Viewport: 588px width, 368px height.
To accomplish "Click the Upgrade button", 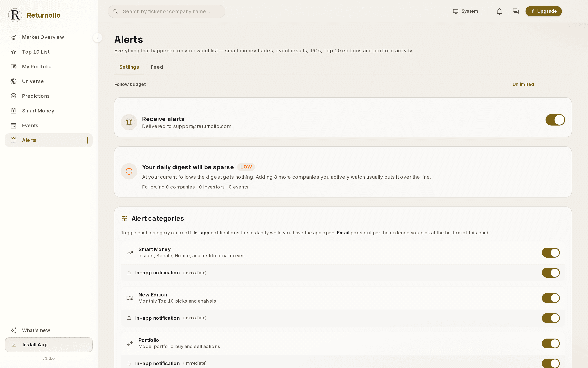I will point(543,11).
